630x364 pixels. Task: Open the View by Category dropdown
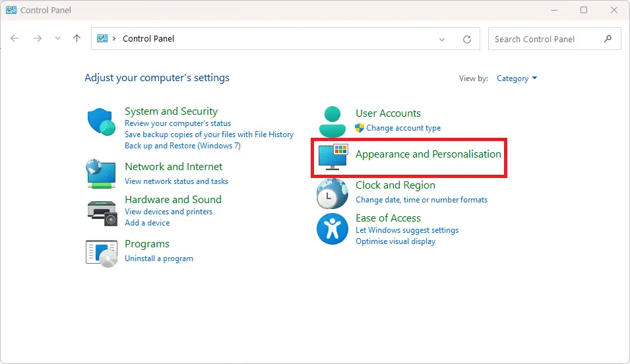(x=517, y=78)
